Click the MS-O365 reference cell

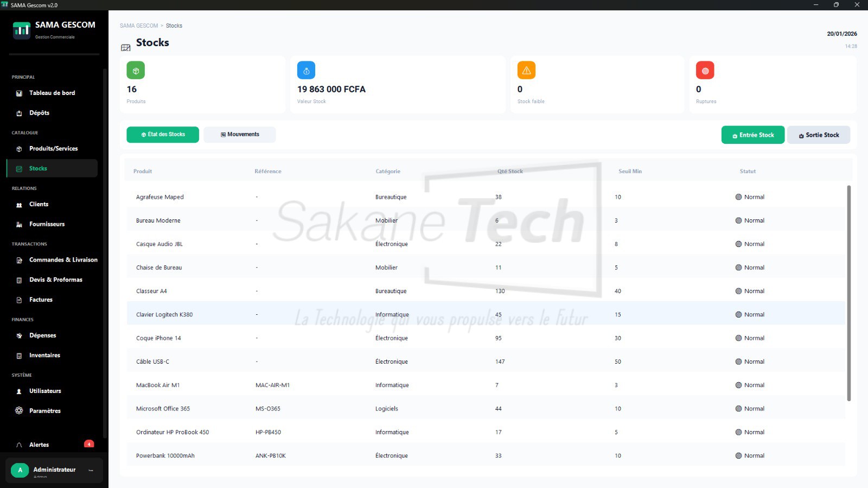click(x=268, y=409)
